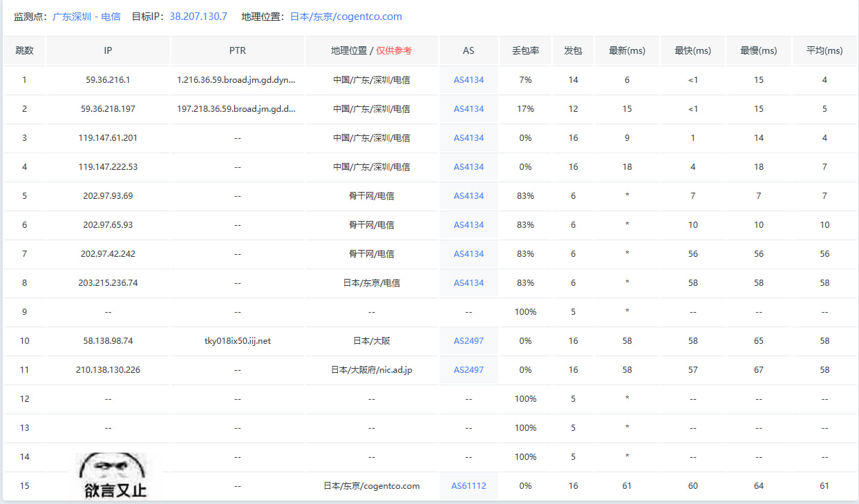Click IP 203.215.236.74 in hop 8
Viewport: 859px width, 504px height.
tap(108, 283)
